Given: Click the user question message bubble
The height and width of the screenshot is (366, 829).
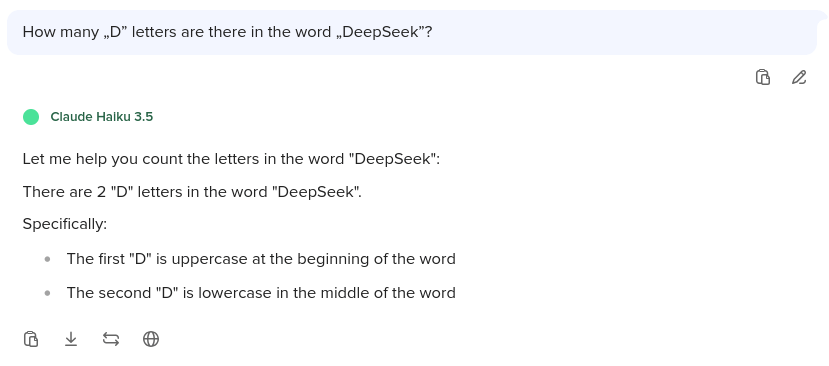Looking at the screenshot, I should click(x=412, y=32).
